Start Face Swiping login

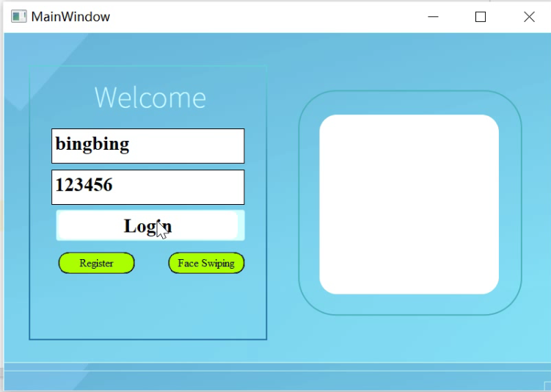point(206,263)
